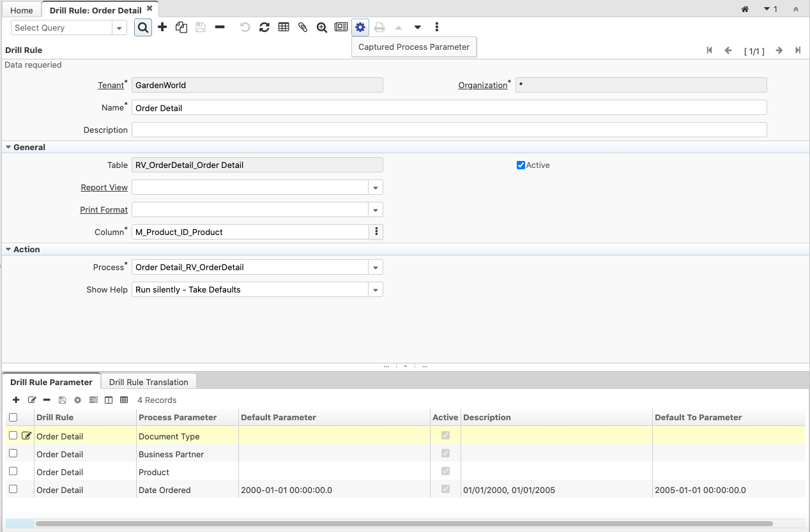This screenshot has height=532, width=810.
Task: Delete the record with the main toolbar minus icon
Action: pyautogui.click(x=220, y=27)
